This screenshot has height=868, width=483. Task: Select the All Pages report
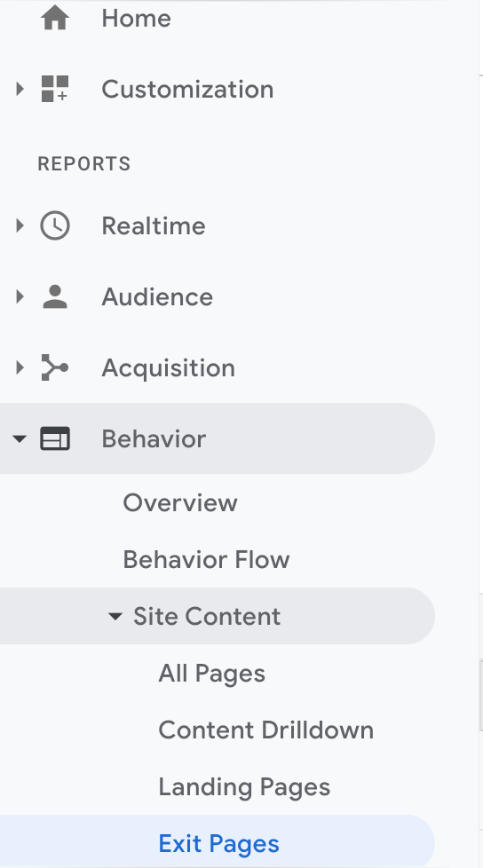pyautogui.click(x=211, y=674)
